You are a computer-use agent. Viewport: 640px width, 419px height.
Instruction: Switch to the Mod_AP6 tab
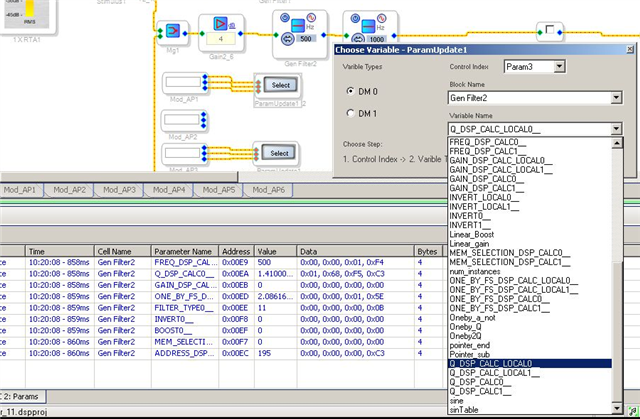[269, 190]
